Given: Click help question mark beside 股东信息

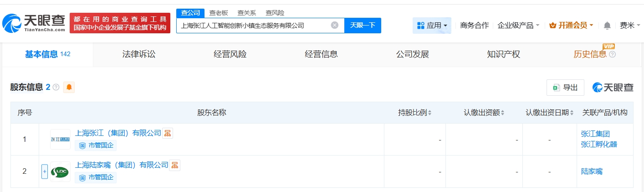Looking at the screenshot, I should pos(56,87).
